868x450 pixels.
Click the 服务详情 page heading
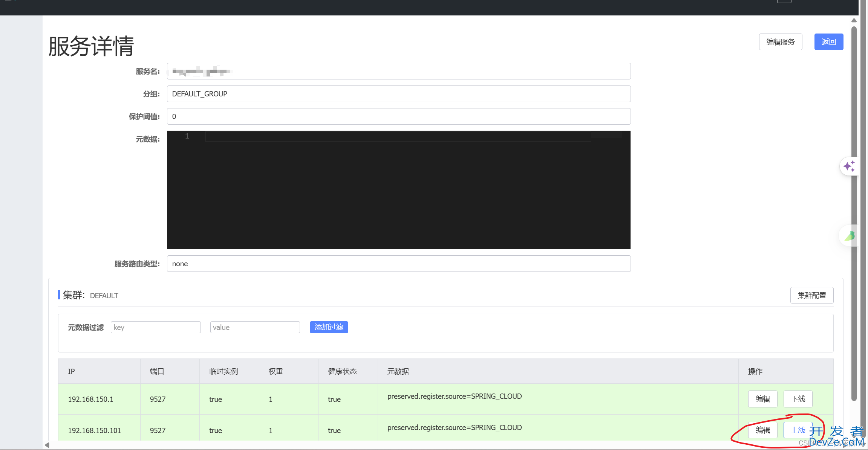[x=91, y=46]
